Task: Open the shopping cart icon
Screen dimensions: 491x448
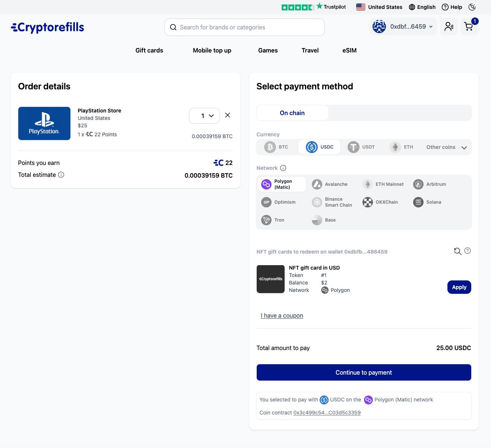Action: click(x=469, y=26)
